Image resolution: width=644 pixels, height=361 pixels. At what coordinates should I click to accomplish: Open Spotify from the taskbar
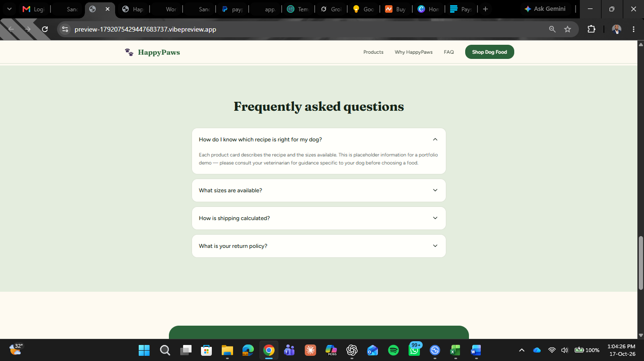tap(393, 350)
